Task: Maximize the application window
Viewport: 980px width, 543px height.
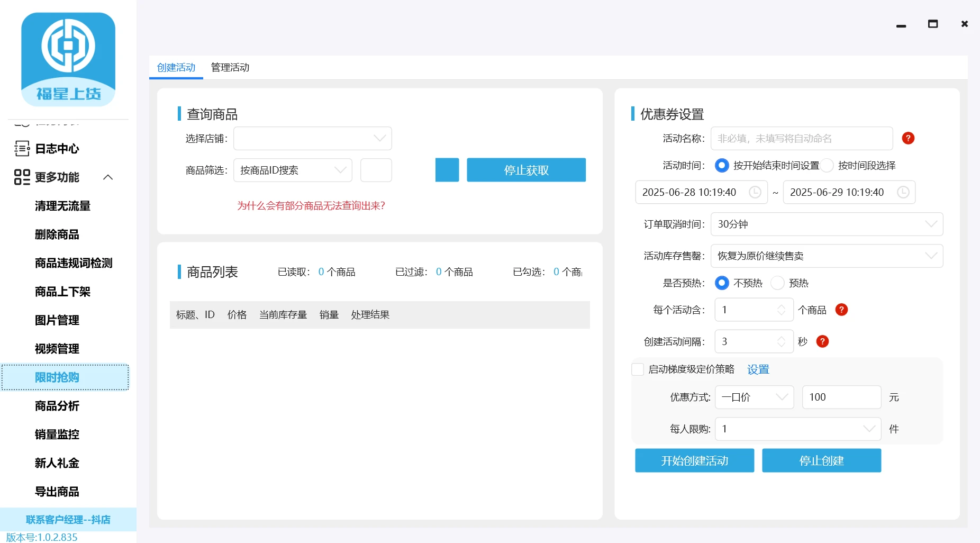Action: pos(933,24)
